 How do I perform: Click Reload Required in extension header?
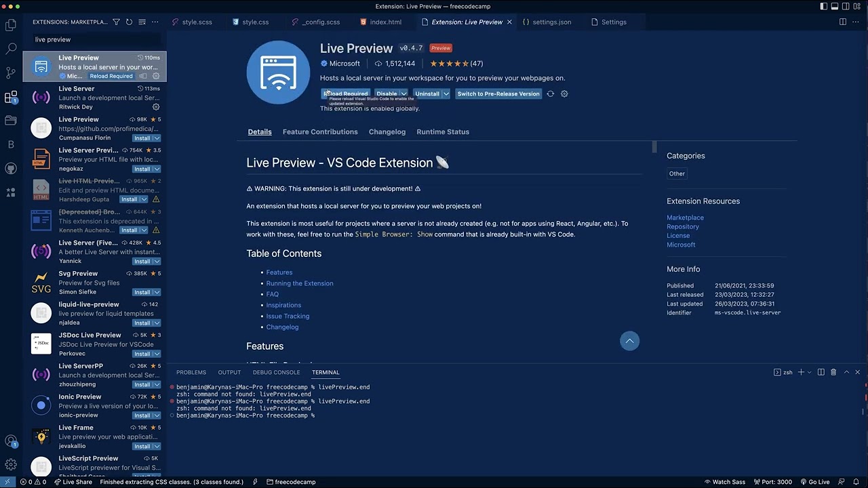(x=345, y=94)
